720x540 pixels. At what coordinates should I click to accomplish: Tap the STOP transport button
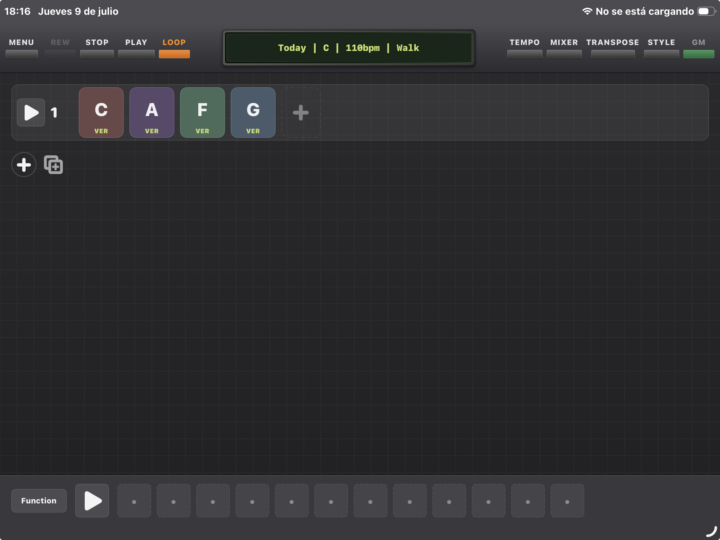[97, 47]
